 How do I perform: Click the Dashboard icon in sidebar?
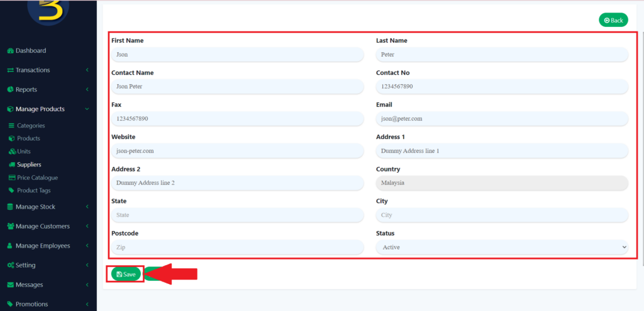10,51
